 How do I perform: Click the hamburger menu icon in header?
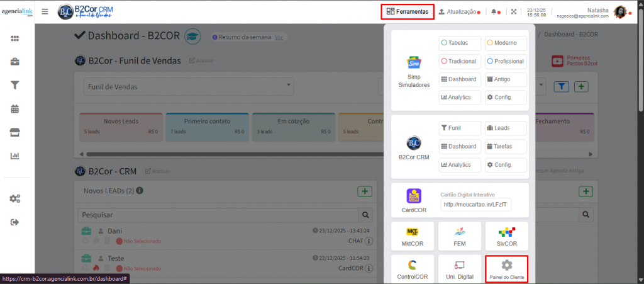coord(45,11)
